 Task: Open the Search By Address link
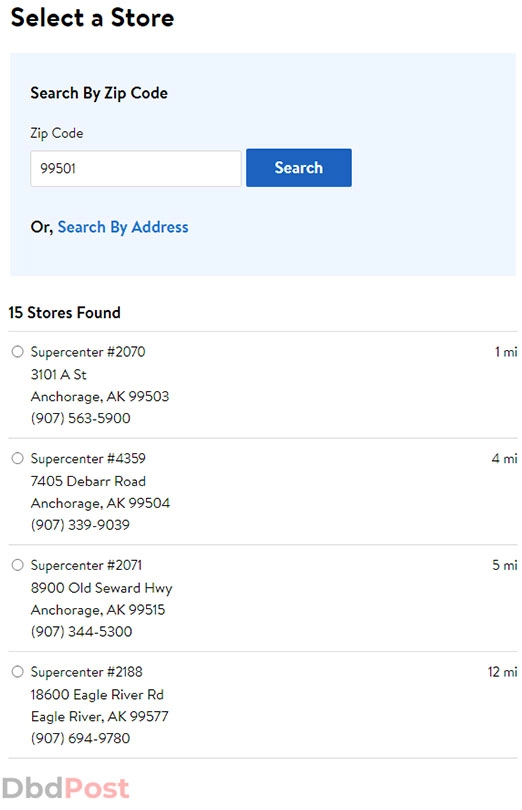tap(123, 227)
